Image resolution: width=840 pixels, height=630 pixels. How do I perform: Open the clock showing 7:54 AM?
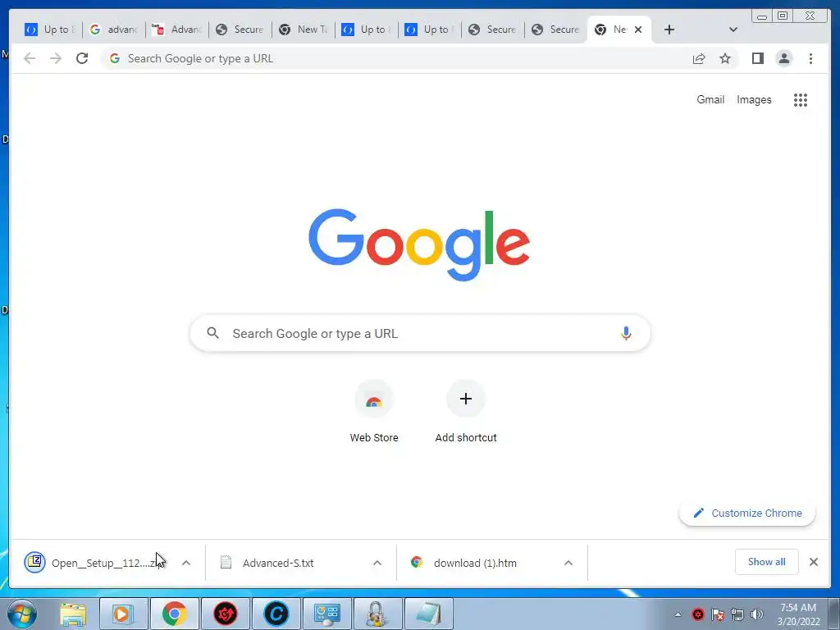(798, 614)
